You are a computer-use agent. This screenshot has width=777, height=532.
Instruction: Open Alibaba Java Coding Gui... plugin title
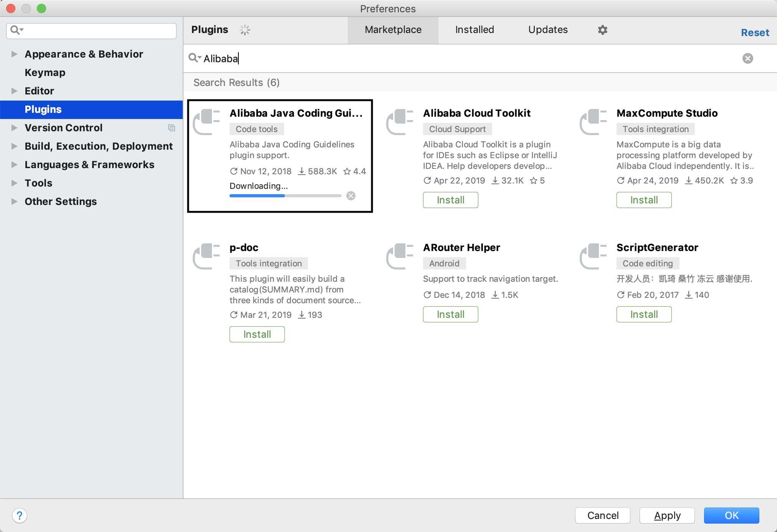pyautogui.click(x=296, y=113)
